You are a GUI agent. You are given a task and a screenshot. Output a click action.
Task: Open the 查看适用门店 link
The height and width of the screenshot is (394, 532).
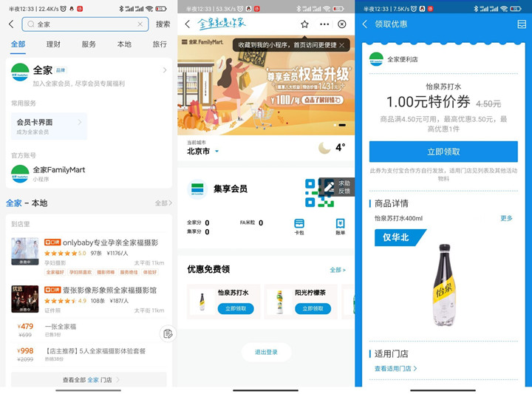click(395, 368)
